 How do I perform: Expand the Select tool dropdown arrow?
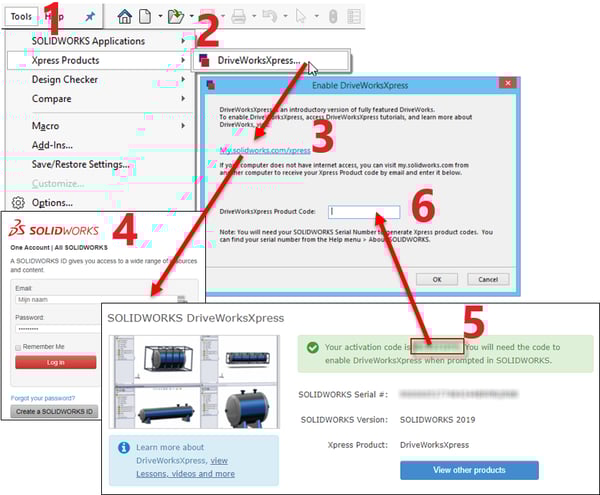(x=316, y=16)
